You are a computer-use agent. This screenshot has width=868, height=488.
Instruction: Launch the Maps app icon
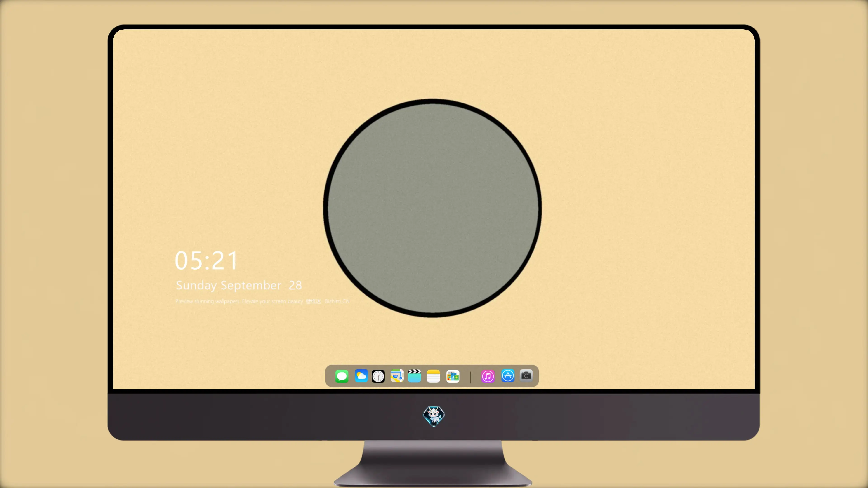coord(397,376)
